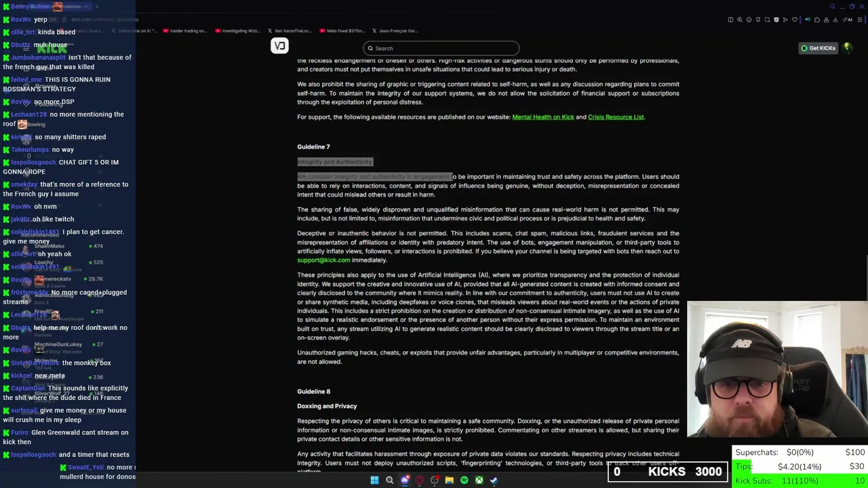
Task: Click the split-view toolbar icon
Action: pyautogui.click(x=730, y=20)
